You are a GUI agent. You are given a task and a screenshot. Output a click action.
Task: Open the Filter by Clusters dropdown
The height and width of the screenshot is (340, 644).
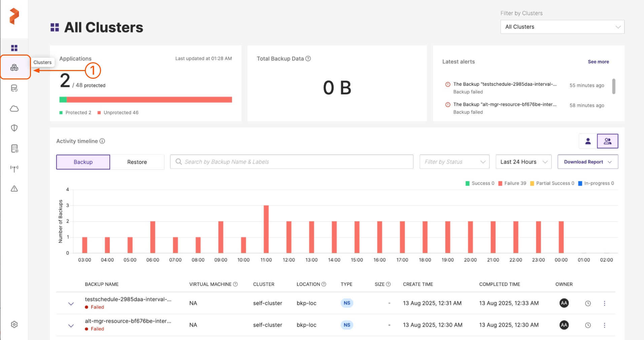[562, 27]
